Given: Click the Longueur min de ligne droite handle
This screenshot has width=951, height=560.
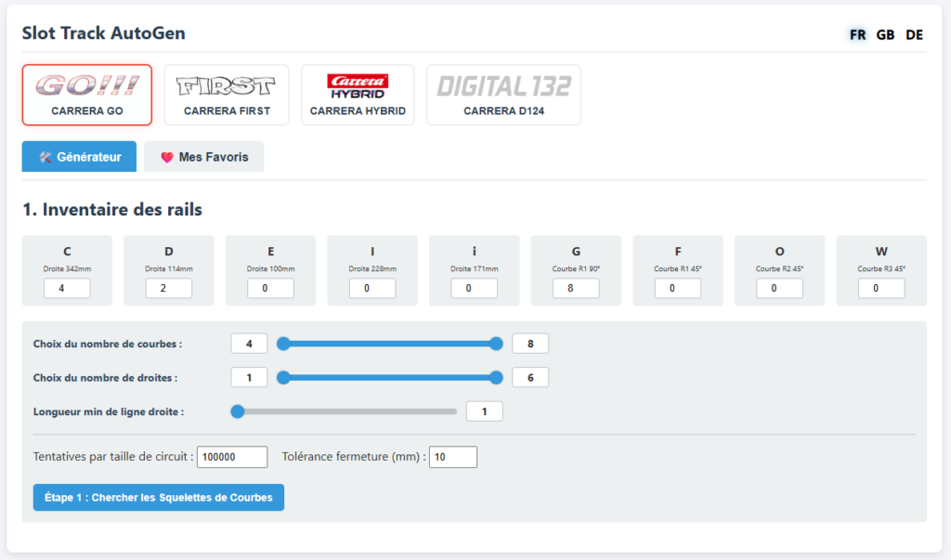Looking at the screenshot, I should pos(238,411).
